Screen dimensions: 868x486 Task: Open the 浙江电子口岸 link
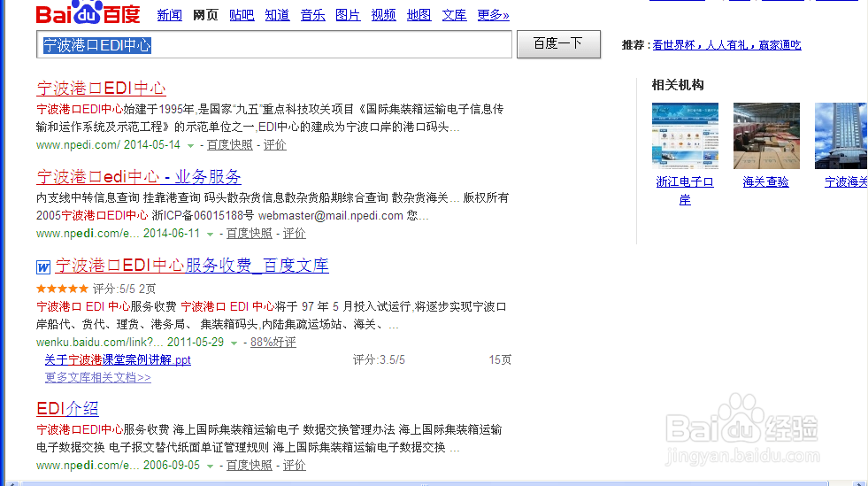685,190
